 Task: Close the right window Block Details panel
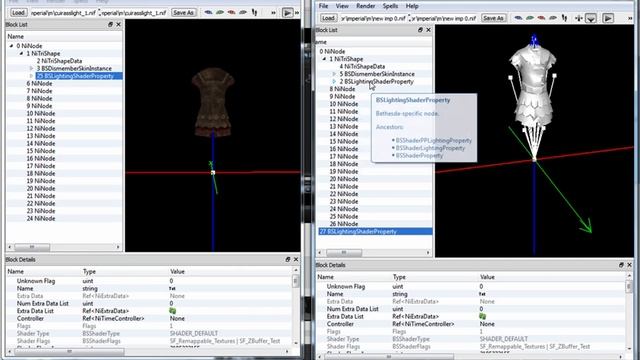pos(629,265)
